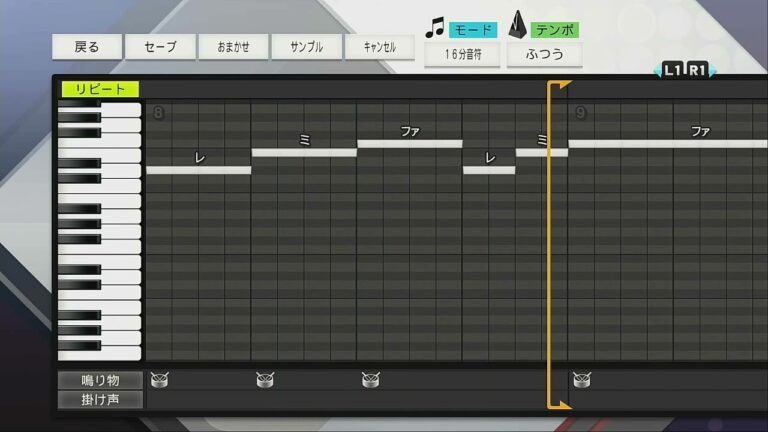Screen dimensions: 768x432
Task: Open the ふつう tempo selector
Action: 544,54
